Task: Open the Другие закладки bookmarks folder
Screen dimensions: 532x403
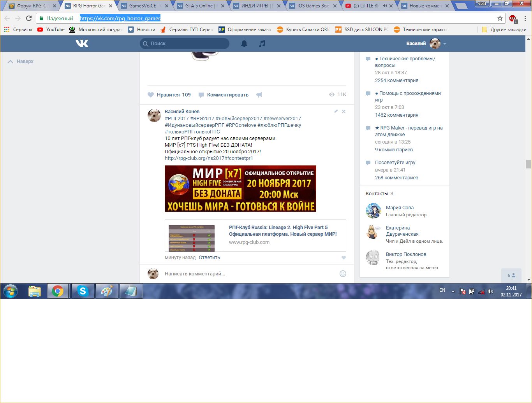Action: click(504, 30)
